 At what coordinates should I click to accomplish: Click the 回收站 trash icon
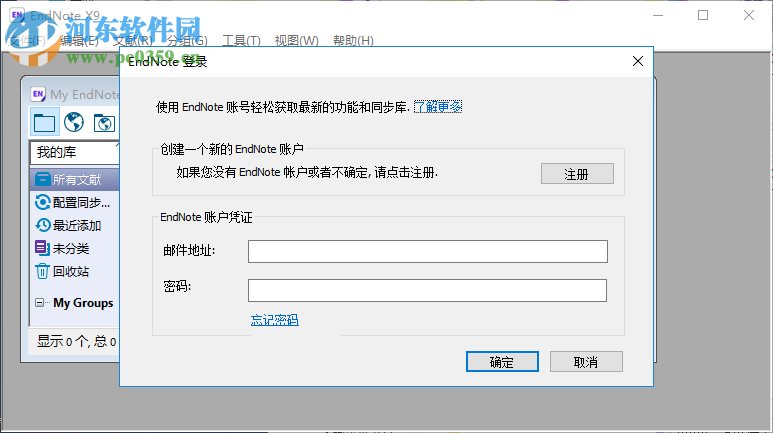(x=42, y=271)
